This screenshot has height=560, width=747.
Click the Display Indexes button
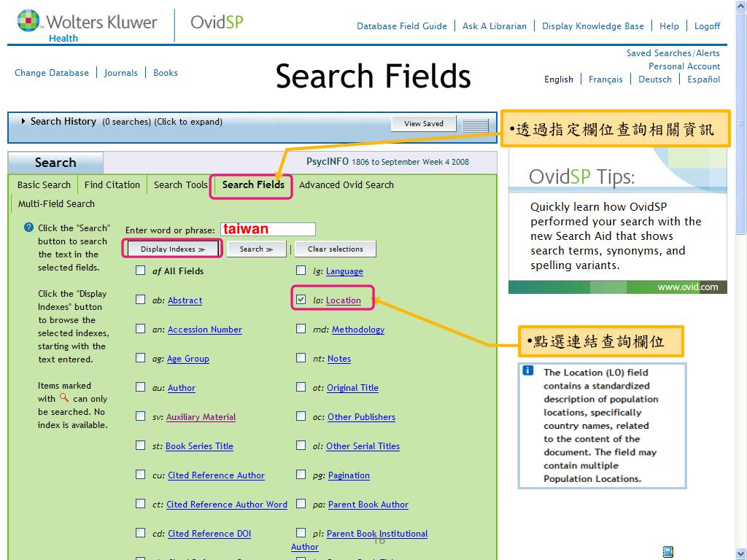172,249
